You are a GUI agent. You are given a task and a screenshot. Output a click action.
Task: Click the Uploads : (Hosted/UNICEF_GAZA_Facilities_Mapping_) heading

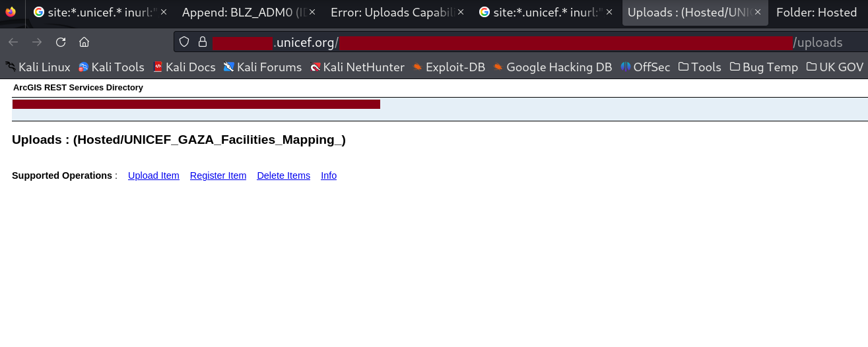click(x=179, y=140)
